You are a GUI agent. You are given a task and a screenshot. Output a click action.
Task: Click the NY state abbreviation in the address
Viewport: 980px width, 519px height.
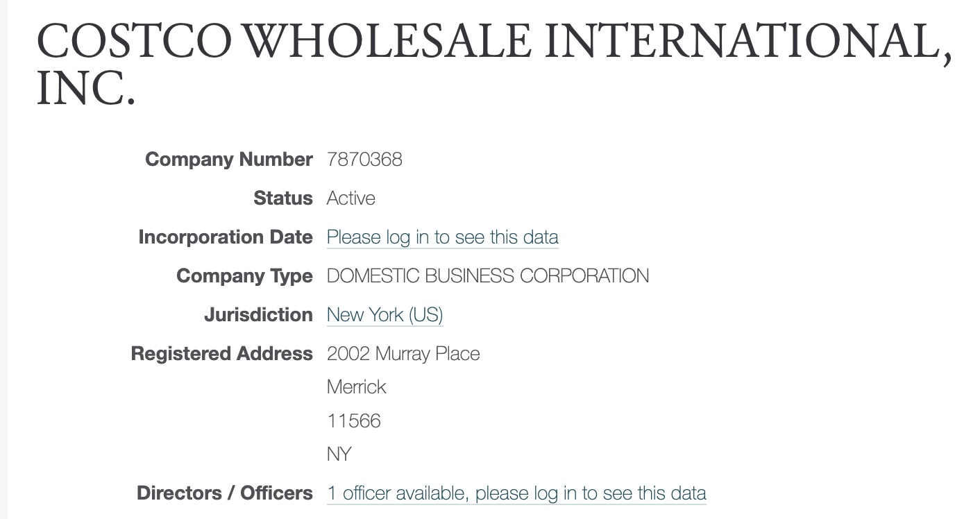coord(339,454)
